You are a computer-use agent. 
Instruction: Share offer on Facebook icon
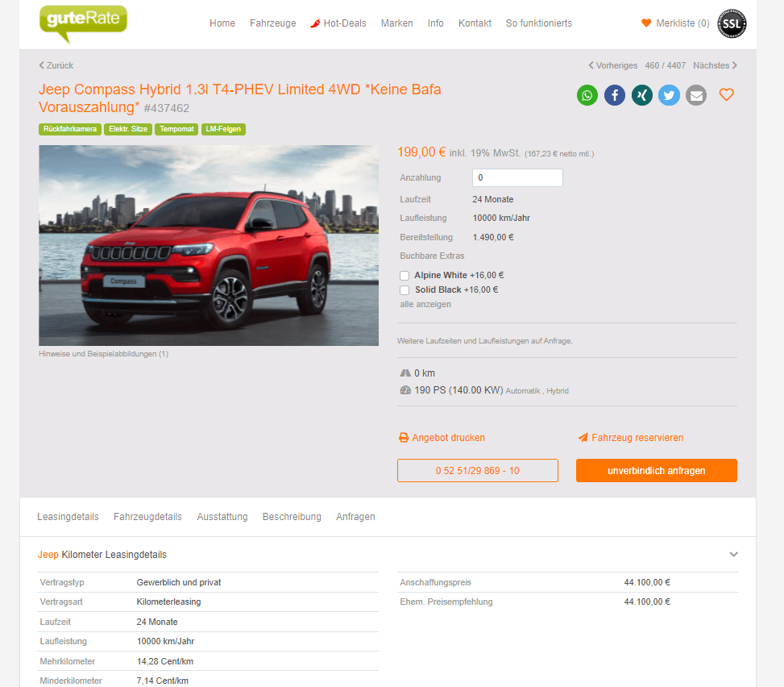(x=615, y=95)
